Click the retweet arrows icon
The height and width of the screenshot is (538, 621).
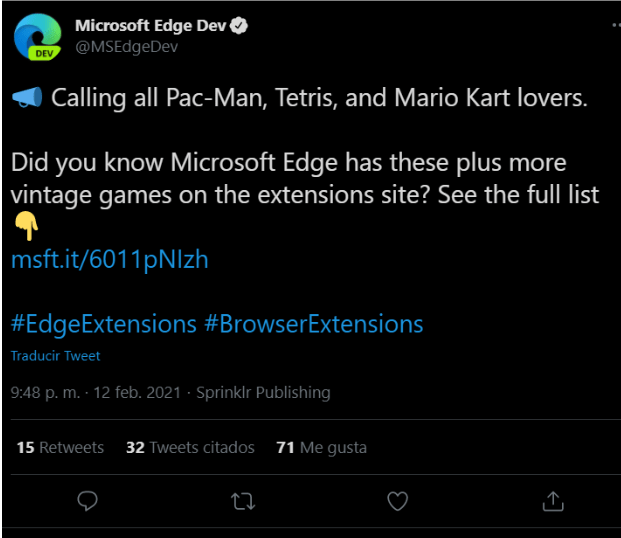point(243,499)
